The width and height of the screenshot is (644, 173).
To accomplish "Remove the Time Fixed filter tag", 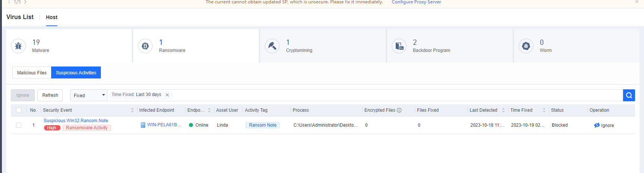I will (x=167, y=95).
